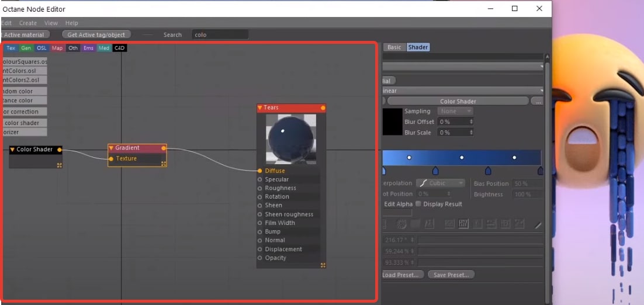644x305 pixels.
Task: Click the black texture preview swatch
Action: pos(392,122)
